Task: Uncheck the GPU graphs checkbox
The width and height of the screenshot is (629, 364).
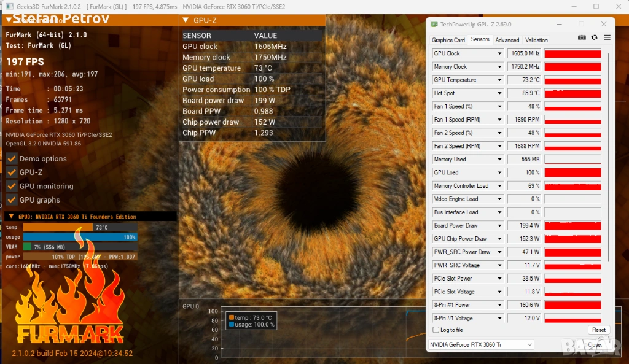Action: point(11,199)
